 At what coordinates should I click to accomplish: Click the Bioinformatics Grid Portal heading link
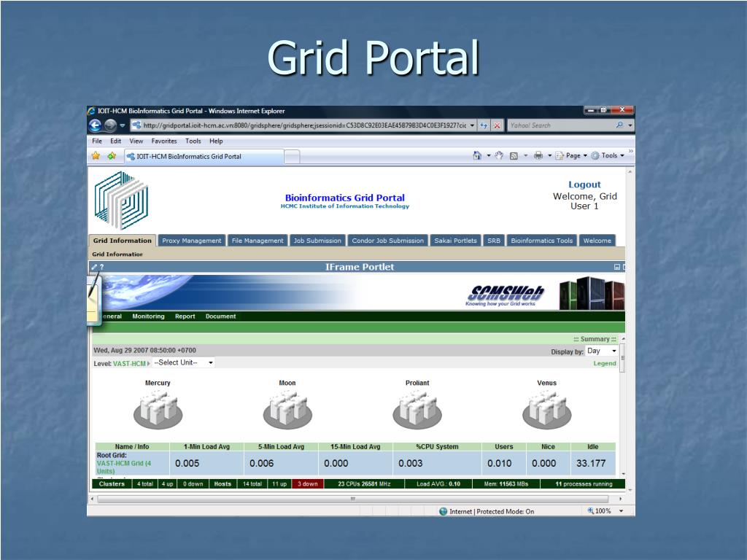click(344, 198)
